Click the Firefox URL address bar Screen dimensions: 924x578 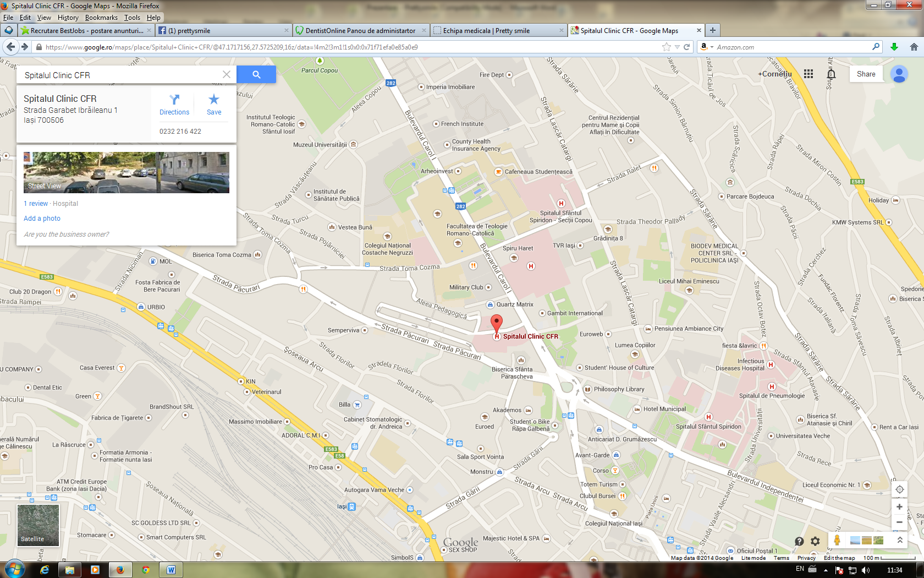(x=352, y=47)
